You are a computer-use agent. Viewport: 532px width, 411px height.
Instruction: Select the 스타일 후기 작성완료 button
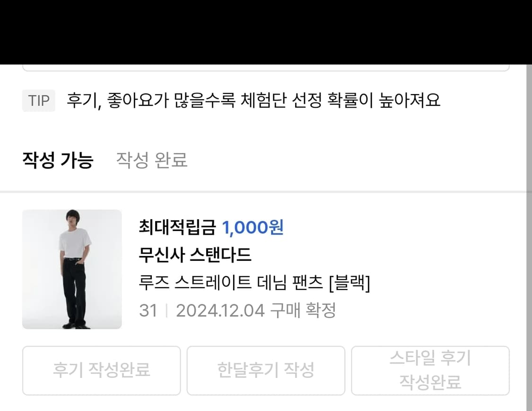coord(430,370)
